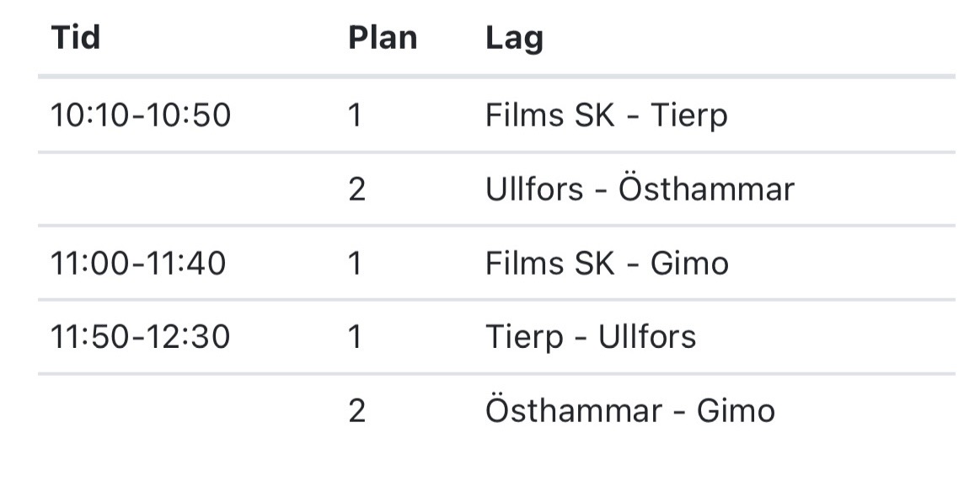This screenshot has height=481, width=980.
Task: Select the 11:00-11:40 time cell
Action: 138,263
